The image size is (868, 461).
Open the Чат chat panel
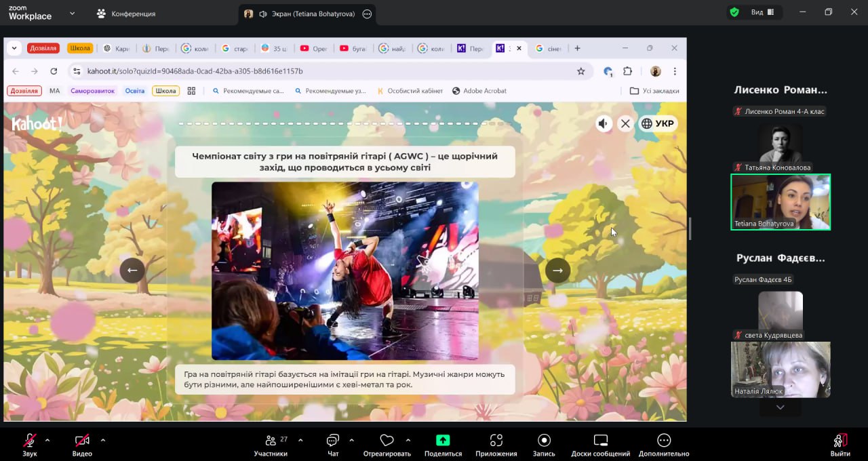pyautogui.click(x=332, y=441)
